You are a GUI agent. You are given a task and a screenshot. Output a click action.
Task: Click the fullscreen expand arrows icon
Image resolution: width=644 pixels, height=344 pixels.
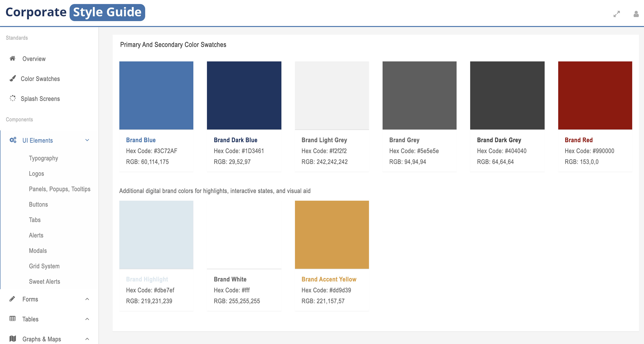coord(616,14)
